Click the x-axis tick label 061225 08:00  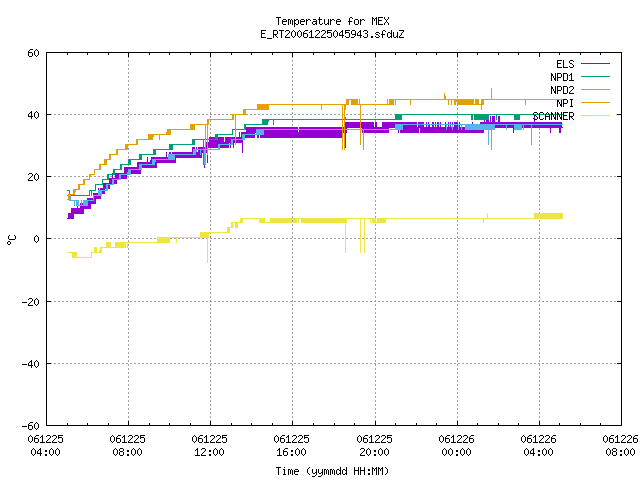click(x=127, y=446)
